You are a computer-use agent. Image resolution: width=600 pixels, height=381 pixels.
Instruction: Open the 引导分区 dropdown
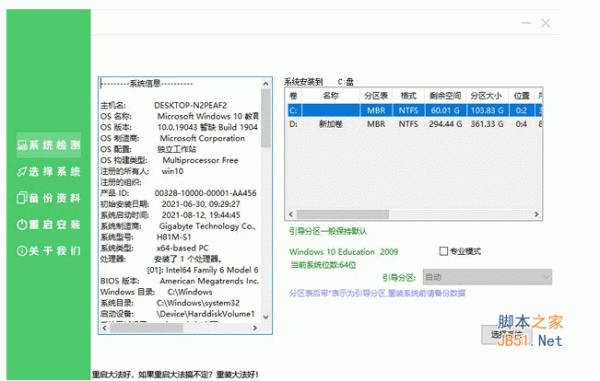(x=487, y=277)
